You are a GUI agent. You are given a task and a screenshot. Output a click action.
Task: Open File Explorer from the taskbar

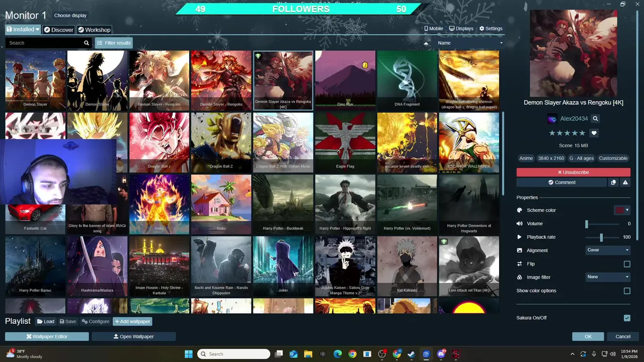tap(308, 354)
